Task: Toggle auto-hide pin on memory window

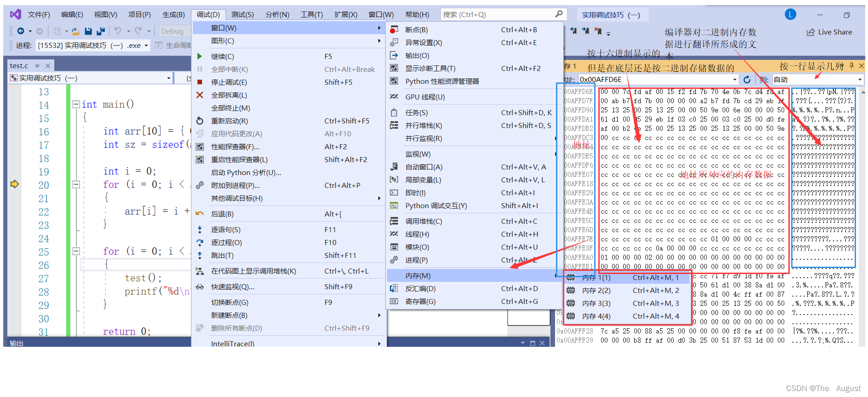Action: click(852, 66)
